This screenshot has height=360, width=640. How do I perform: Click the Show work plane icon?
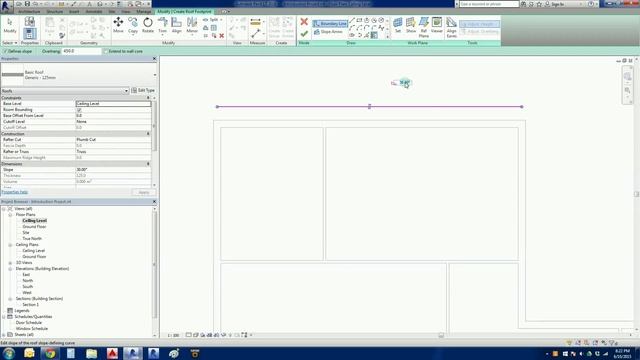tap(411, 24)
